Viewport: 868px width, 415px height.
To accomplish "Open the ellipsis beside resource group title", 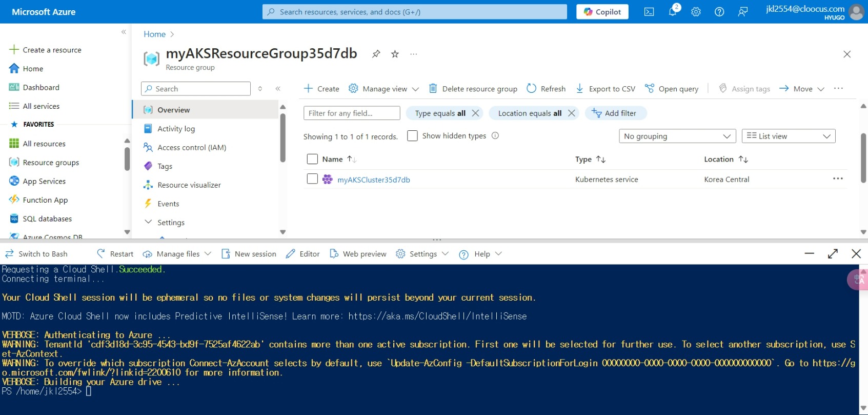I will [414, 54].
